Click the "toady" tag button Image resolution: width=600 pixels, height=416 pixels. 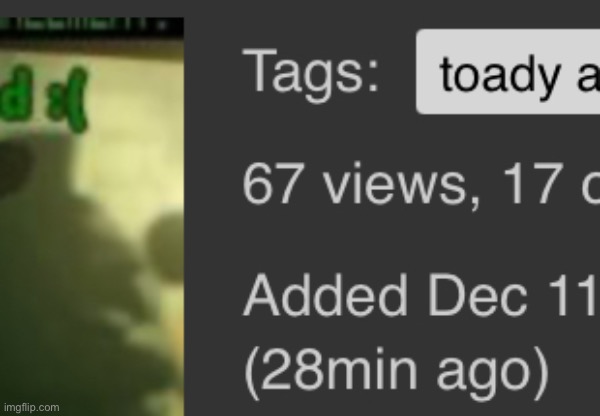click(x=508, y=72)
